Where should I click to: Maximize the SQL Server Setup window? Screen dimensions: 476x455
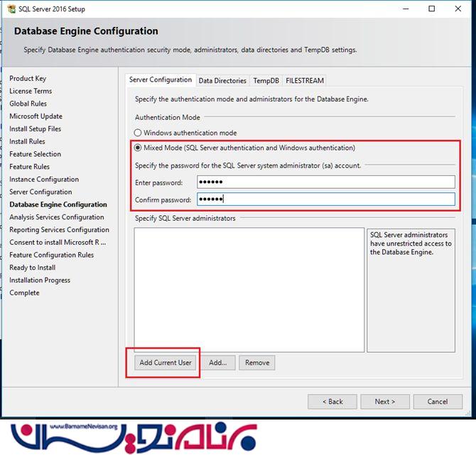tap(432, 9)
